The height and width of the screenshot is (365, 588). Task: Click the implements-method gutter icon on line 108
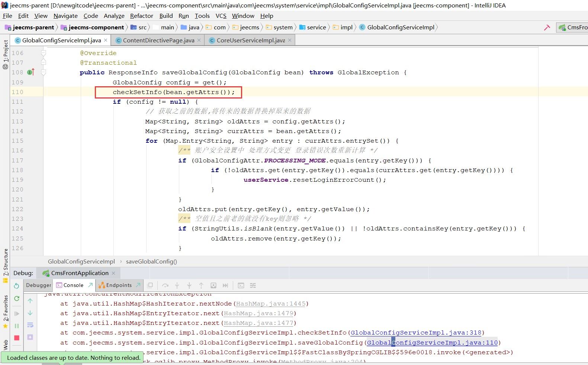click(x=31, y=72)
